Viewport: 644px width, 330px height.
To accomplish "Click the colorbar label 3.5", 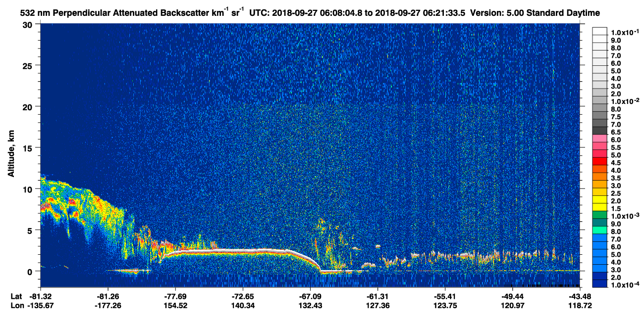I will [x=616, y=178].
